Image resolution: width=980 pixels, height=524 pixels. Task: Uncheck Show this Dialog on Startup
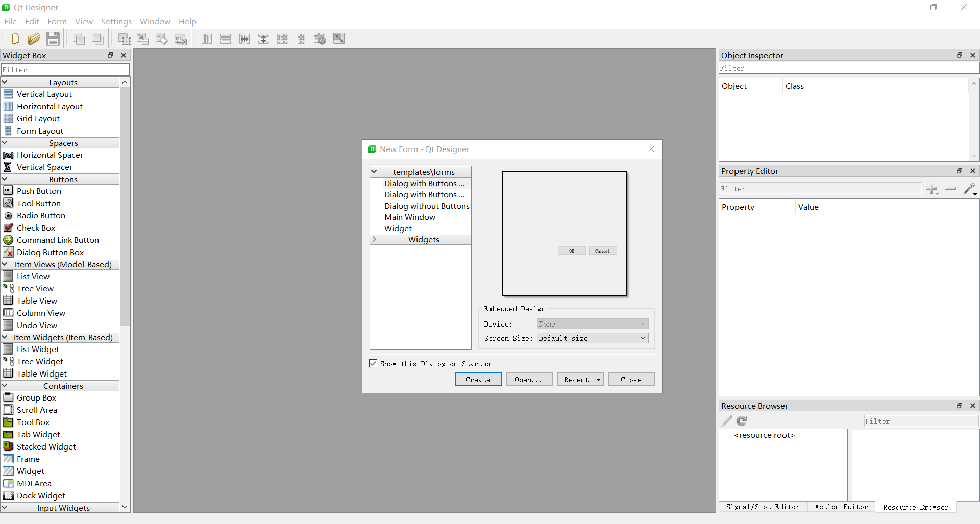coord(373,363)
